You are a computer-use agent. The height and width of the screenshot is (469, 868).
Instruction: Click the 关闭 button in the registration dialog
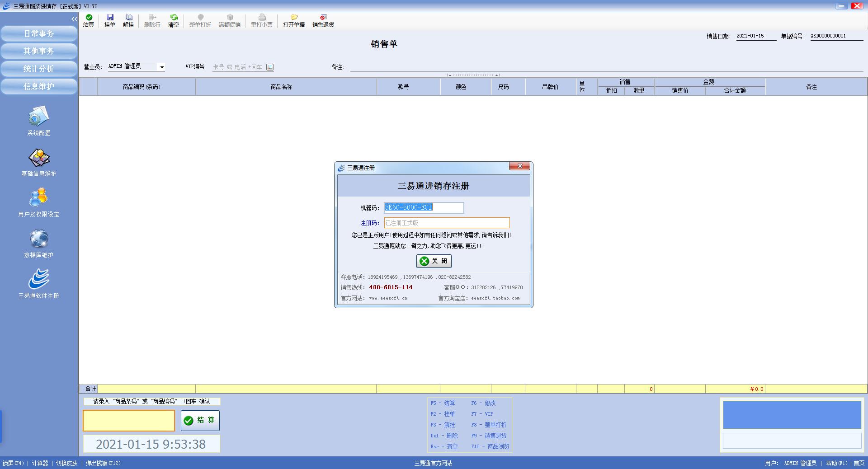(x=434, y=261)
